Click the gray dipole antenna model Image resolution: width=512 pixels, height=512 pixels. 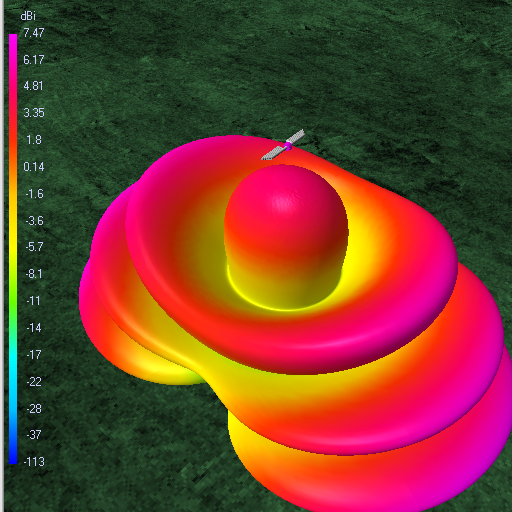pos(283,145)
